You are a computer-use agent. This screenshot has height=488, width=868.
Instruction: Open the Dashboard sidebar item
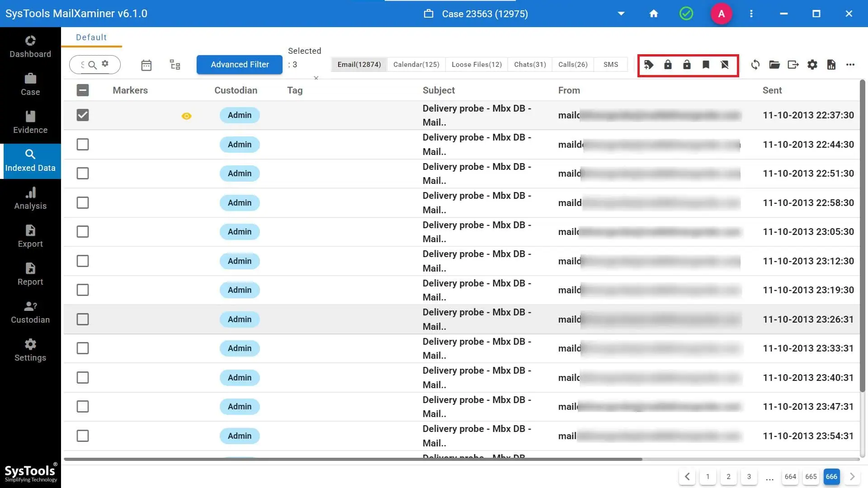pyautogui.click(x=30, y=47)
